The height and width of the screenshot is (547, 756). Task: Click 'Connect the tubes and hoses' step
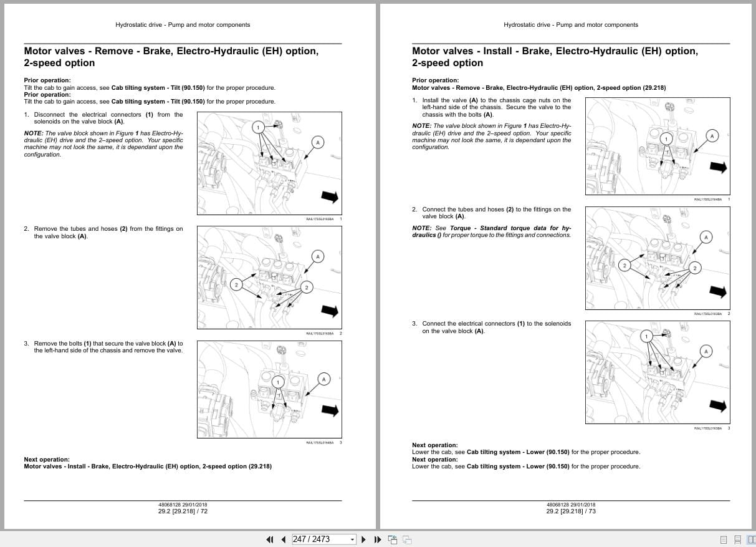pyautogui.click(x=492, y=213)
